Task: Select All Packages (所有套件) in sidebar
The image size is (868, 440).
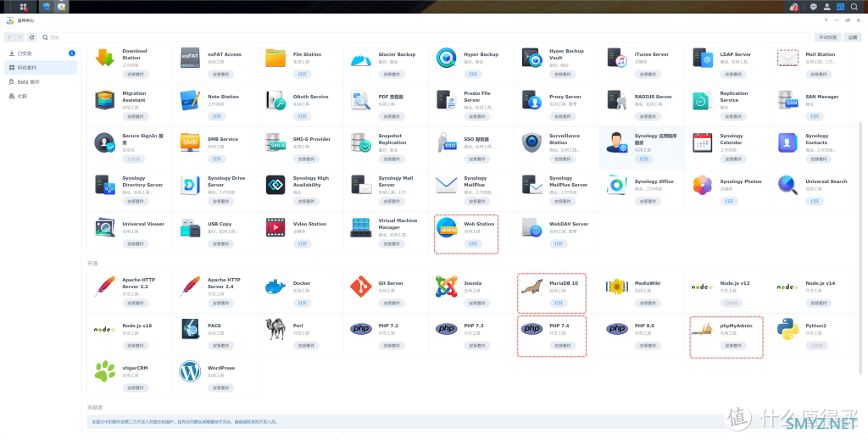Action: [x=41, y=68]
